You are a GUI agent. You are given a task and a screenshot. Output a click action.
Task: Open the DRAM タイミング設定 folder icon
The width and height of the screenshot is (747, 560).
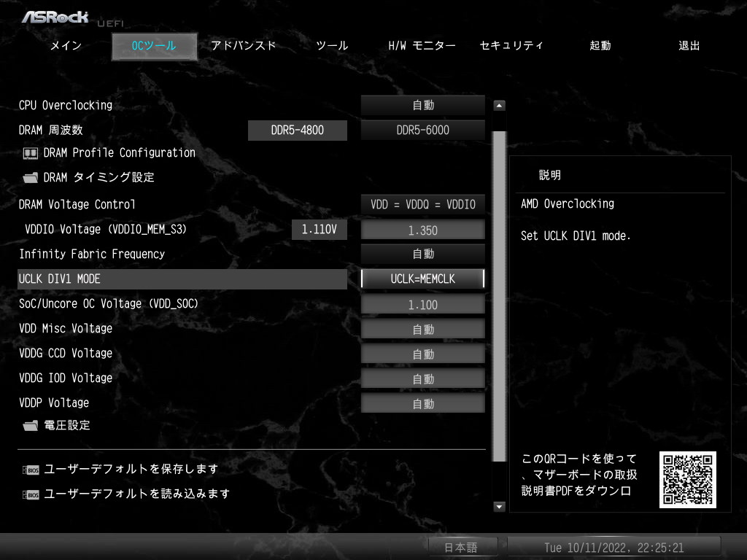(31, 178)
